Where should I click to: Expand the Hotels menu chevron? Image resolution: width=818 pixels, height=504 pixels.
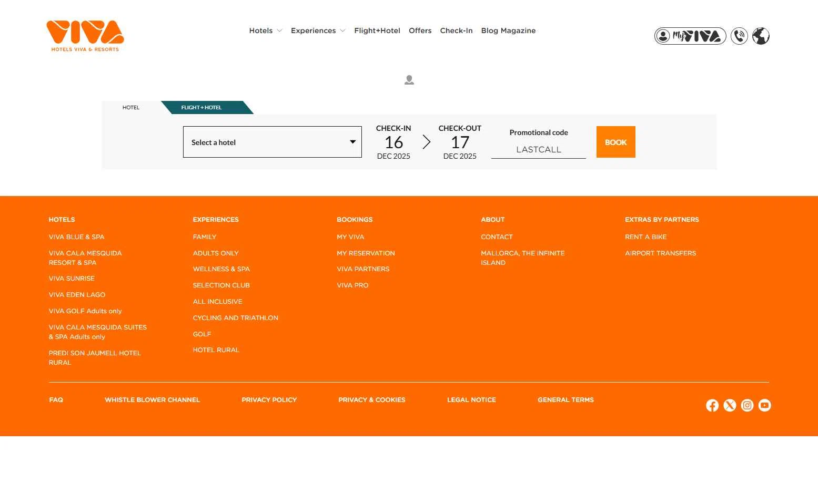[x=279, y=31]
